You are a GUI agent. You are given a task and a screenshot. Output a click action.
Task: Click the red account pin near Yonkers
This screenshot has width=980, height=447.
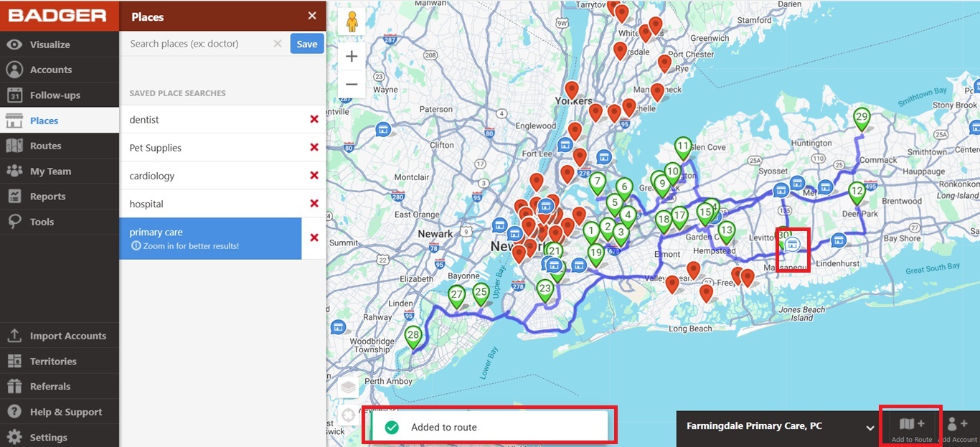tap(572, 91)
